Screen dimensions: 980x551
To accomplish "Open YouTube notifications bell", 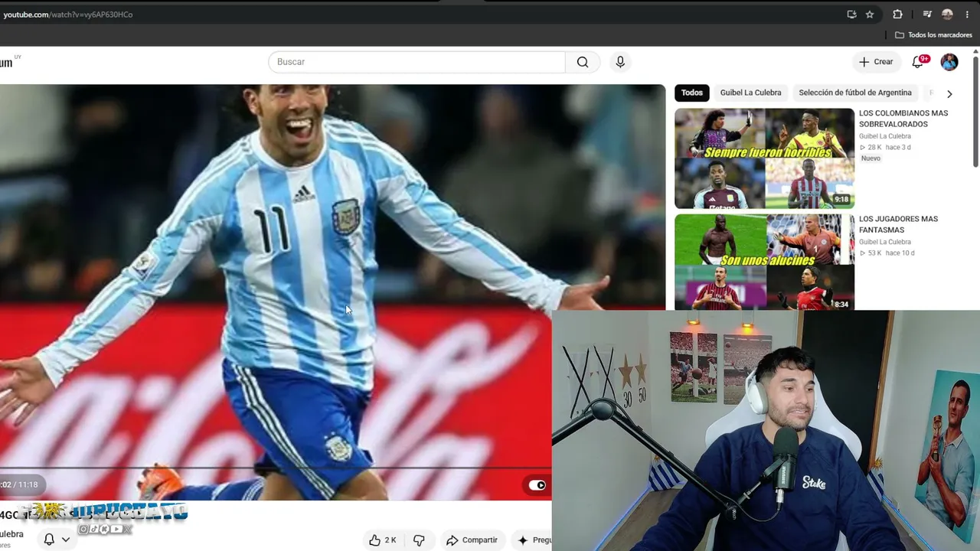I will [918, 62].
